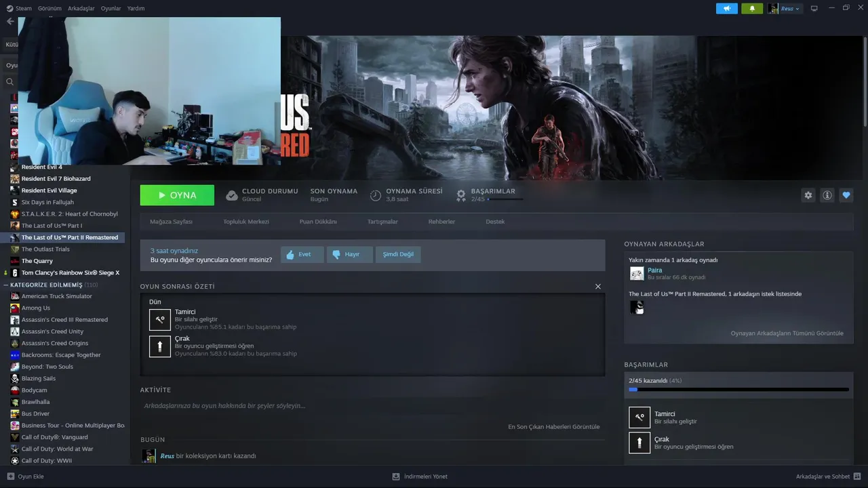This screenshot has height=488, width=868.
Task: Select The Quarry game icon in library
Action: point(15,261)
